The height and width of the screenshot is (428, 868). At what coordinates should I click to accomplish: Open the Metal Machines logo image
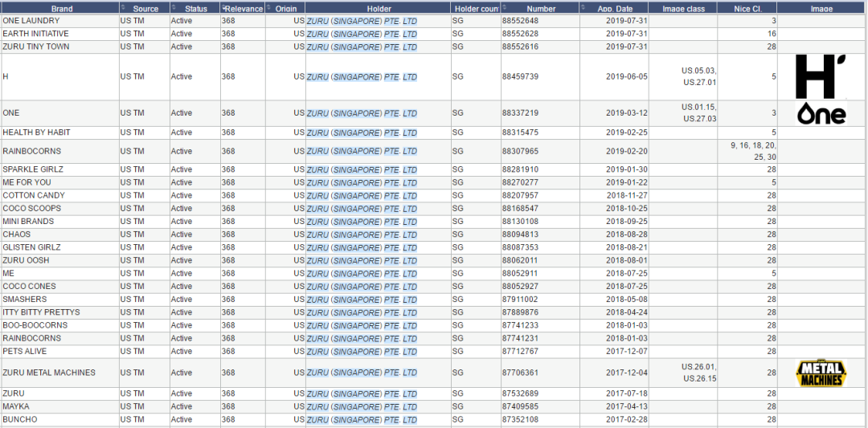tap(821, 373)
